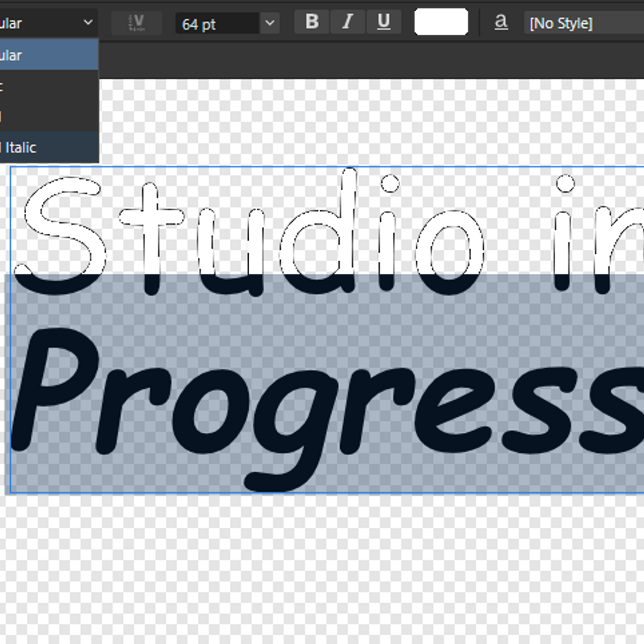This screenshot has width=644, height=644.
Task: Click empty transparent canvas below the text frame
Action: click(322, 566)
